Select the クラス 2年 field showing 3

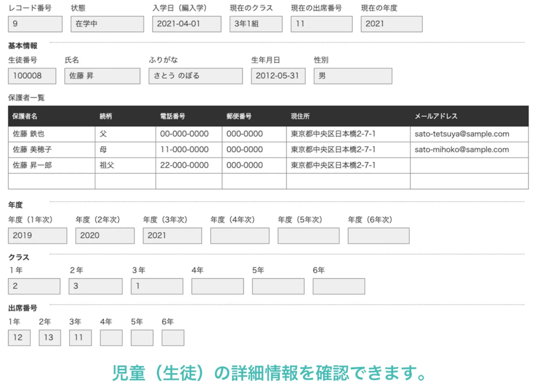(95, 286)
